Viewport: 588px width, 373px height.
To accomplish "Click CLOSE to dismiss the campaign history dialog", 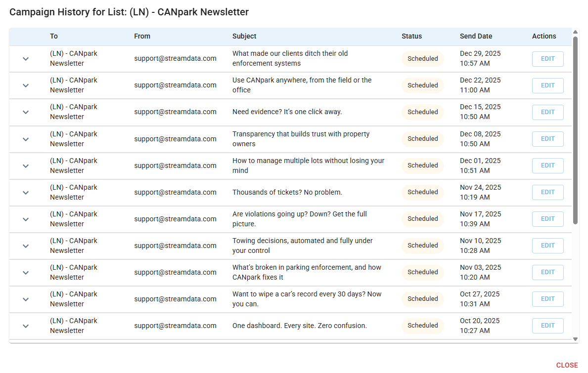I will click(x=567, y=365).
